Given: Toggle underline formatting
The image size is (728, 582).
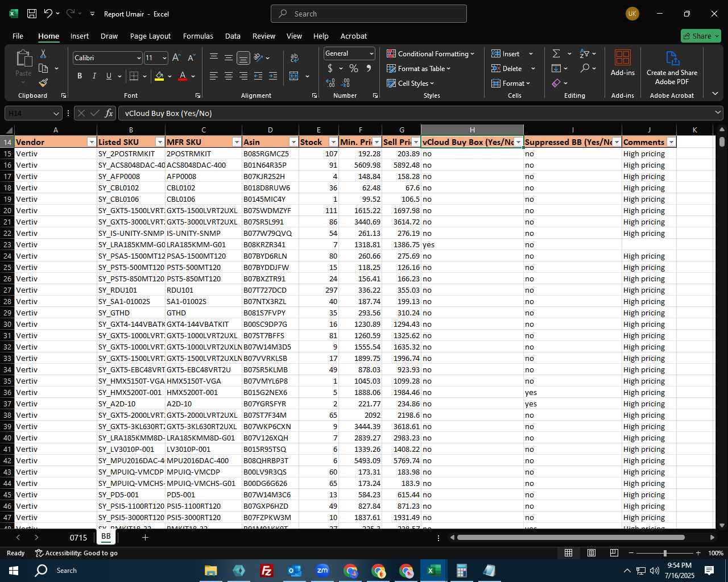Looking at the screenshot, I should pyautogui.click(x=109, y=76).
